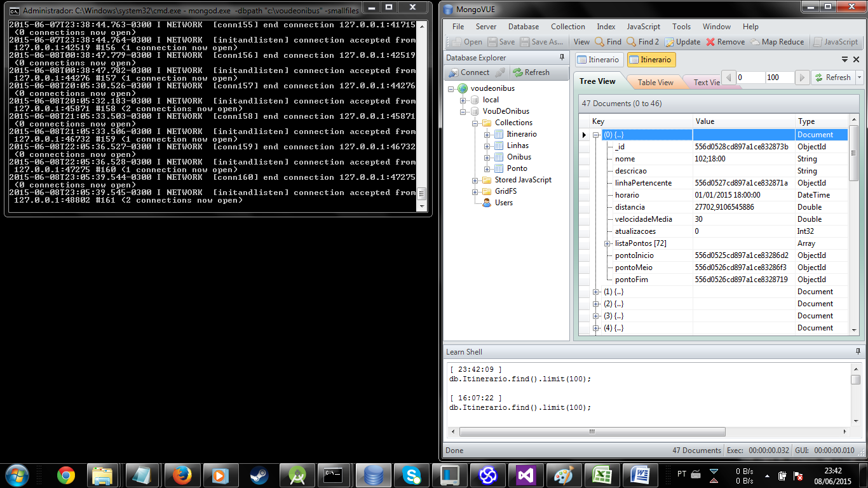Open the dropdown arrow beside Refresh
The height and width of the screenshot is (488, 868).
tap(859, 78)
